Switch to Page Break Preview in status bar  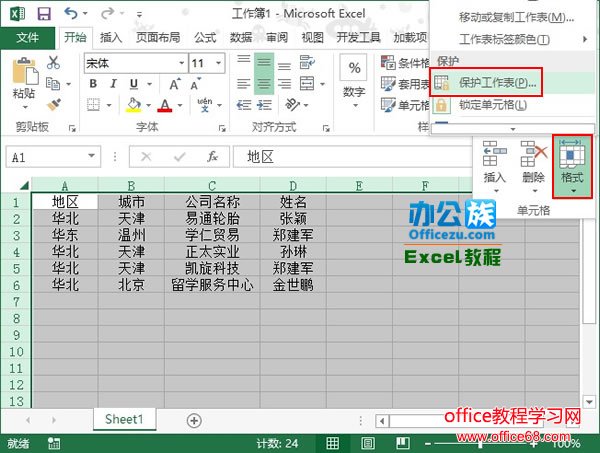(x=402, y=443)
